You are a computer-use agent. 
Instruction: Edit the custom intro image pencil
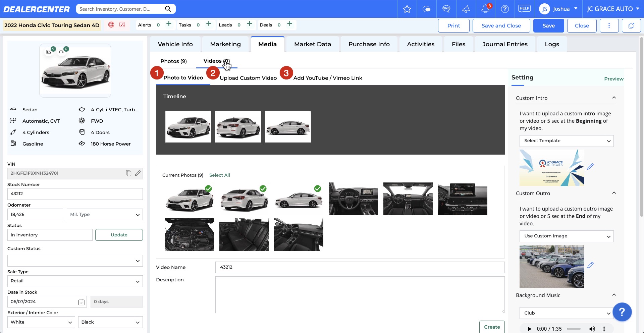(591, 166)
